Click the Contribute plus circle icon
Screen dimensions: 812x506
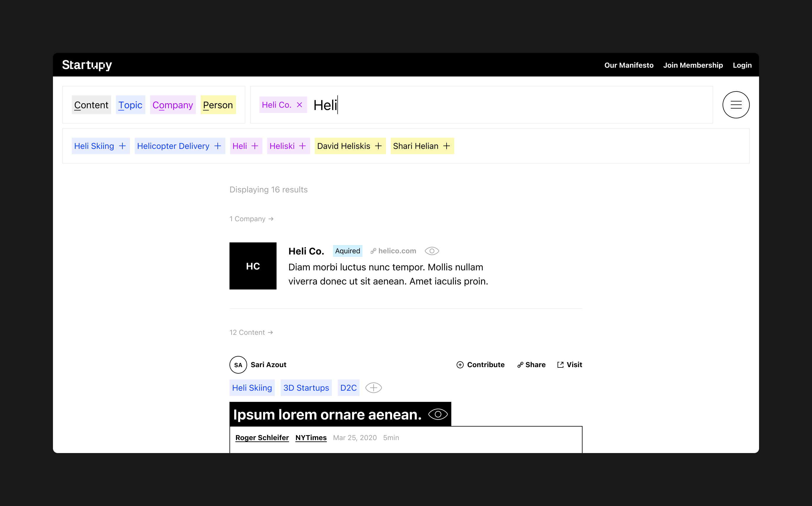coord(460,365)
